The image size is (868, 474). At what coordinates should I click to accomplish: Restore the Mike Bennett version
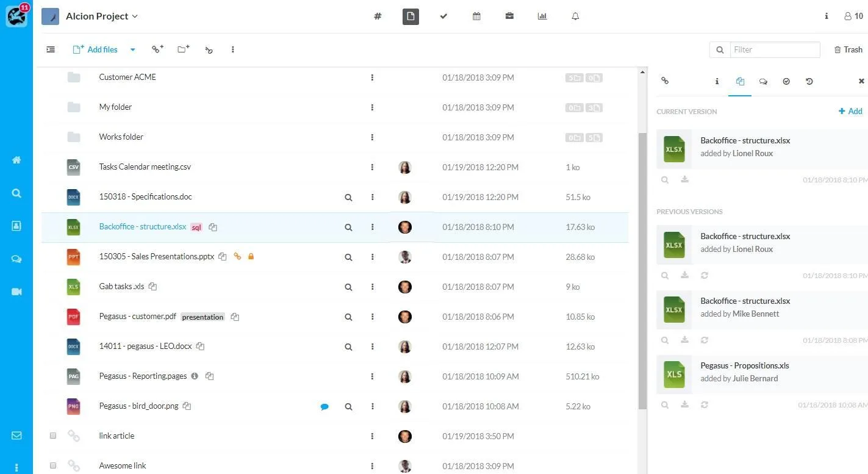coord(705,340)
